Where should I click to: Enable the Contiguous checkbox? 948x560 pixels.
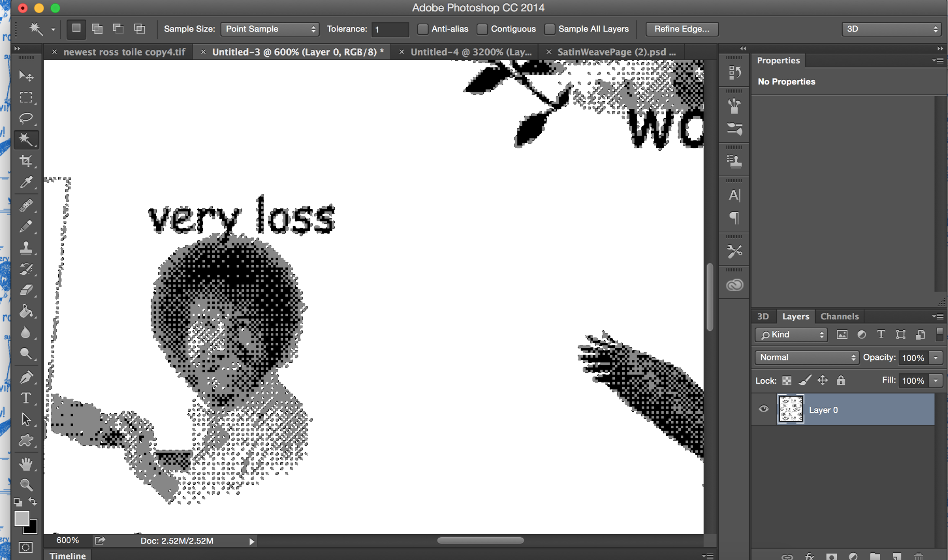[x=482, y=29]
